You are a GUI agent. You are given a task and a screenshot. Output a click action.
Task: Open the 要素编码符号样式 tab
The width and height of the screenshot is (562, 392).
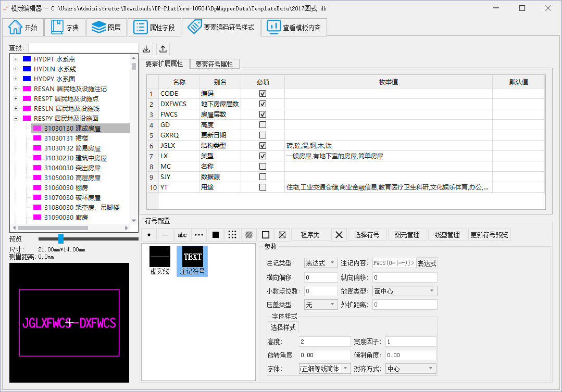click(x=221, y=27)
